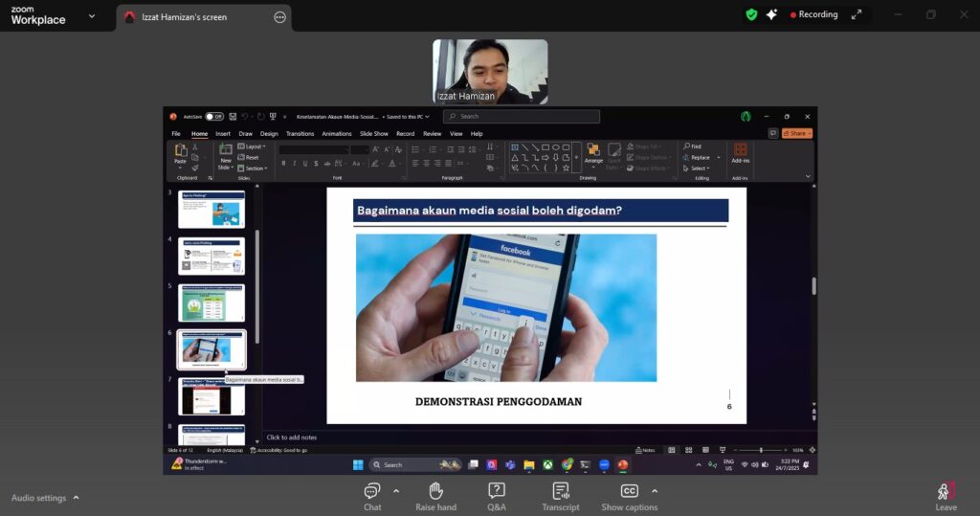Screen dimensions: 980x516
Task: Expand the chevron next to Show captions
Action: (655, 491)
